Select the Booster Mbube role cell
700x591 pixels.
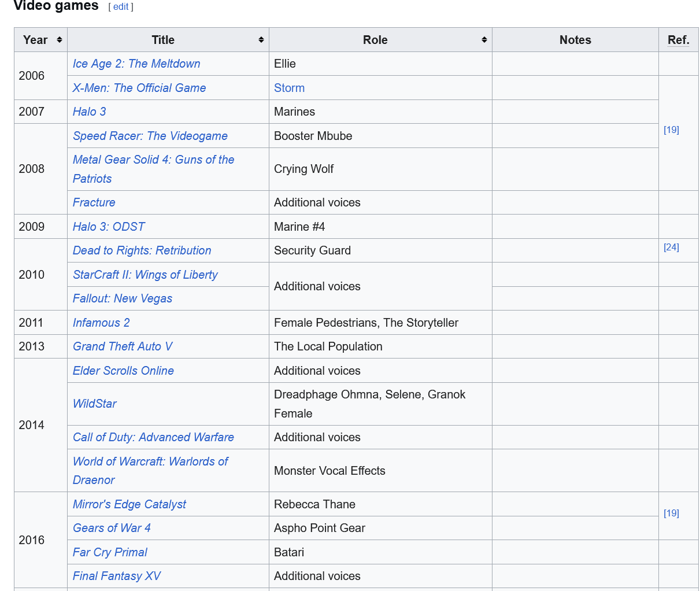click(380, 136)
